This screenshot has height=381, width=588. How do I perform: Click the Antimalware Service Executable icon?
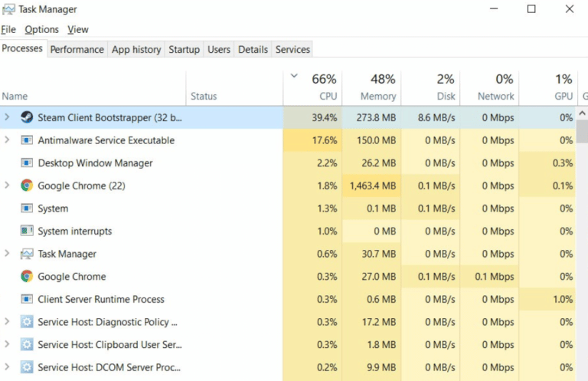point(27,140)
